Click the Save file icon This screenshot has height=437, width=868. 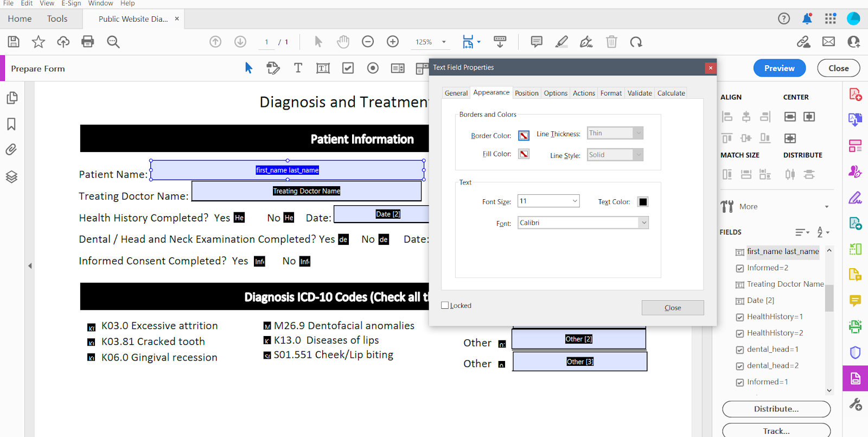tap(14, 42)
